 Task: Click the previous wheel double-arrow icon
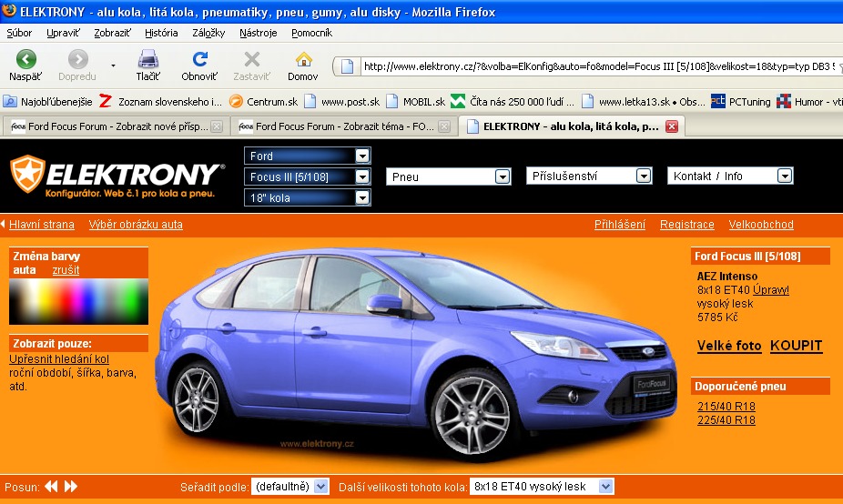(51, 487)
